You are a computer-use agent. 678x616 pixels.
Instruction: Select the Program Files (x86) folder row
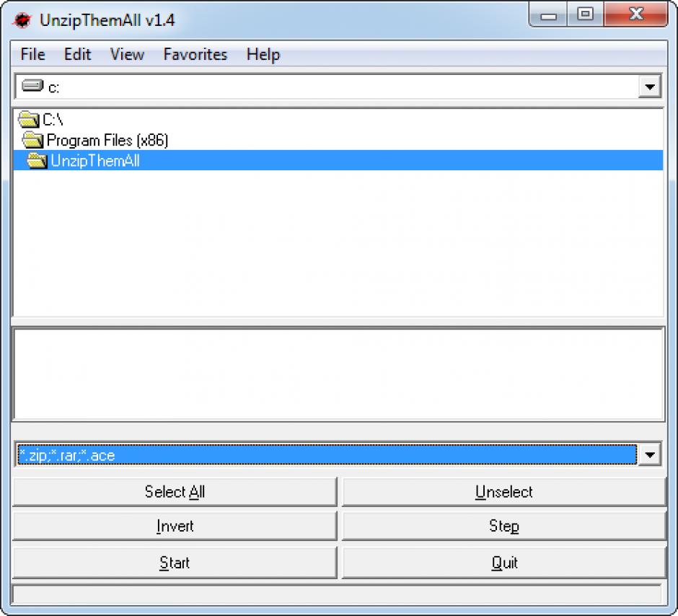pyautogui.click(x=338, y=140)
